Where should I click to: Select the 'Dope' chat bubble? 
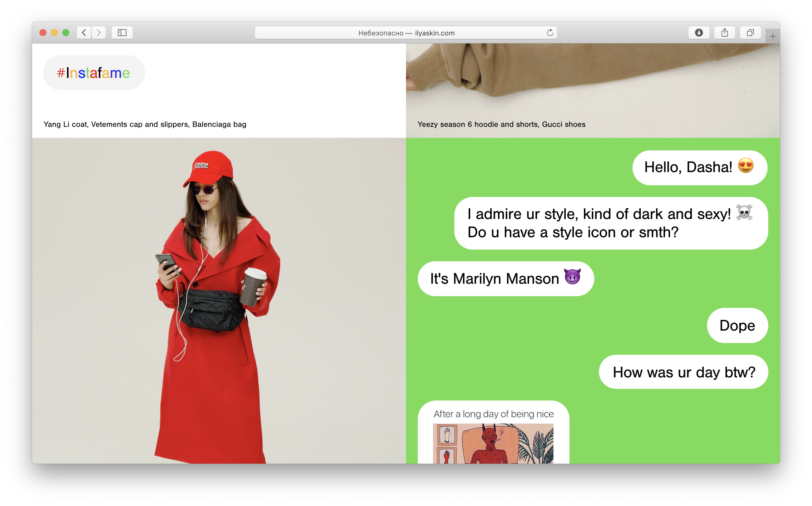click(737, 325)
